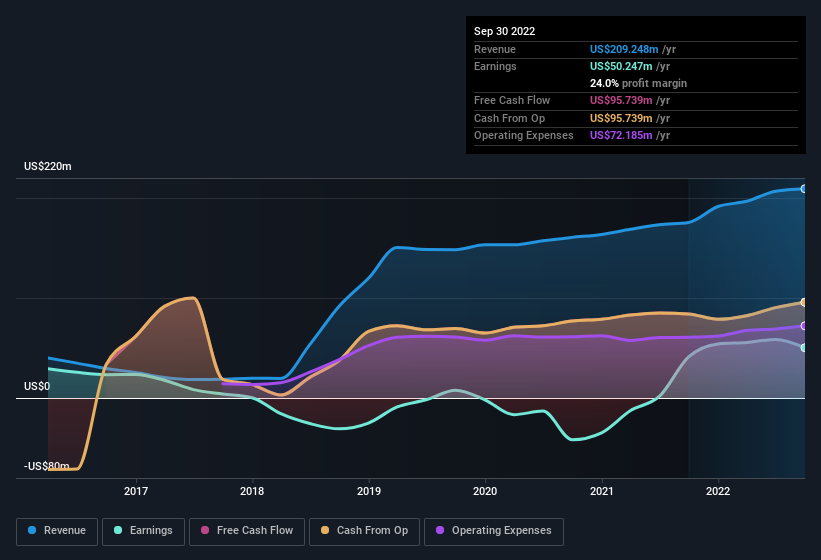Toggle the Earnings legend item

pyautogui.click(x=143, y=531)
